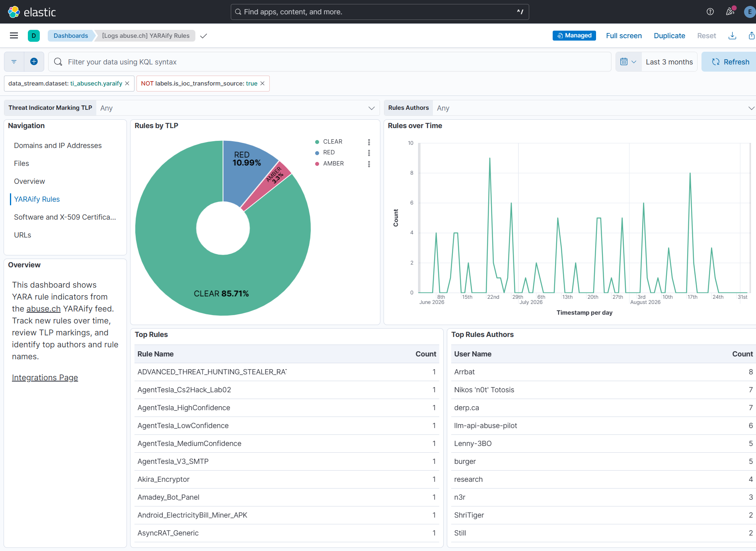Click the CLEAR legend color dot

tap(317, 142)
